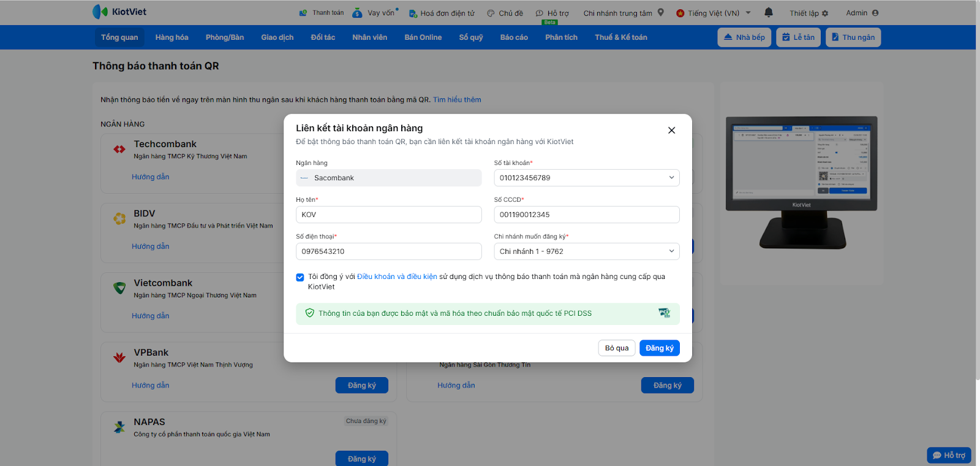Click the Lễ tân button
Viewport: 980px width, 466px height.
[798, 37]
